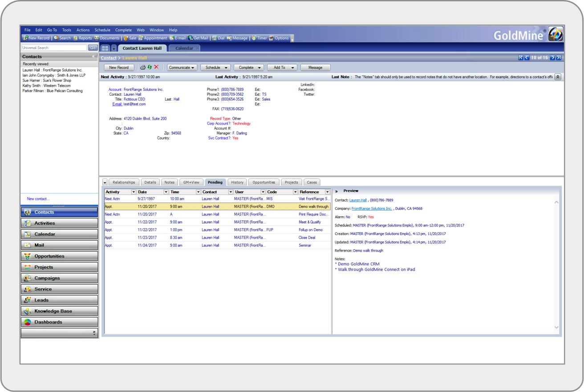Open the Tools menu
Screen dimensions: 584x392
pos(66,30)
